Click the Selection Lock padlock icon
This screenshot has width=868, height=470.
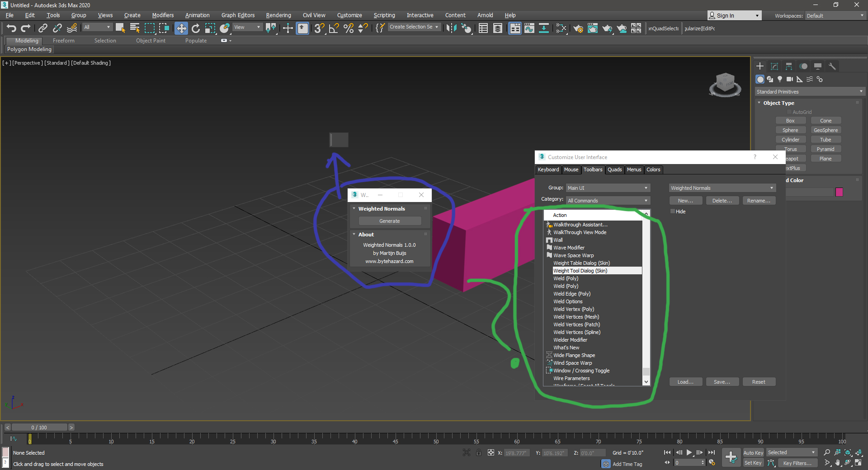pos(478,452)
